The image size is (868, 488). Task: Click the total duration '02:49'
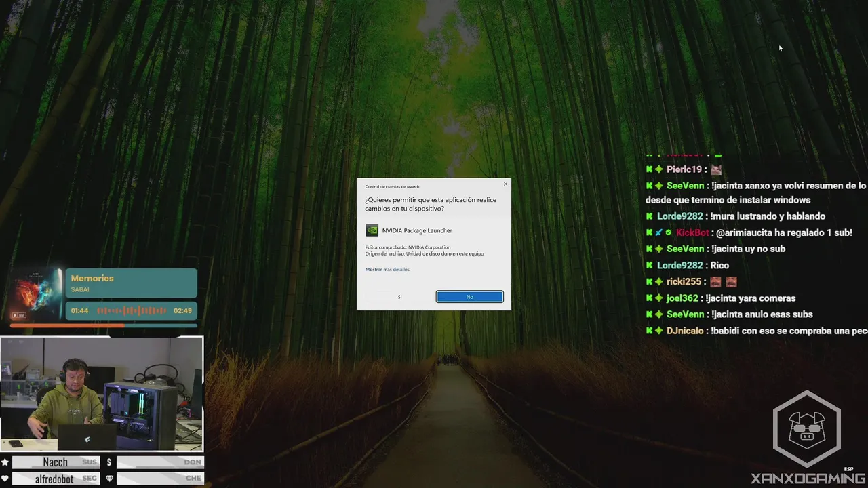coord(182,310)
